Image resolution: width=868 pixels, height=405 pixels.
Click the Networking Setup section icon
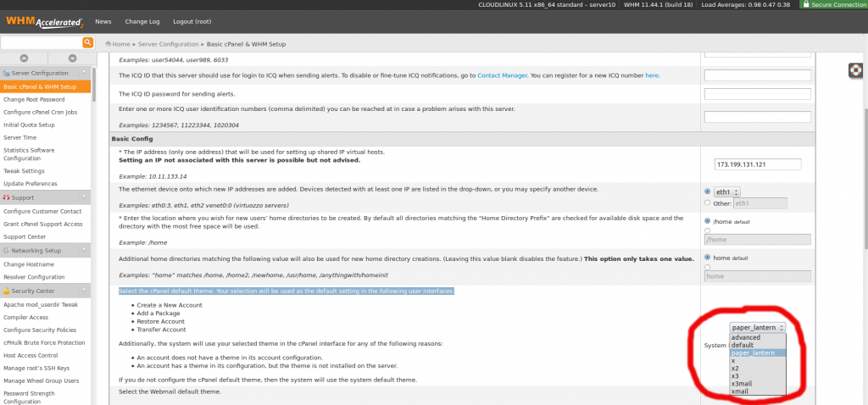click(6, 251)
